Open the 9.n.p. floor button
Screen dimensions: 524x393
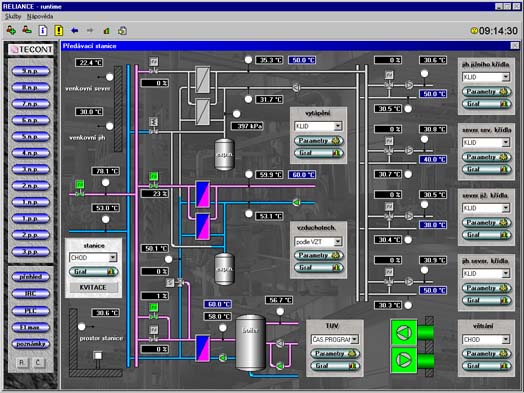pos(31,71)
